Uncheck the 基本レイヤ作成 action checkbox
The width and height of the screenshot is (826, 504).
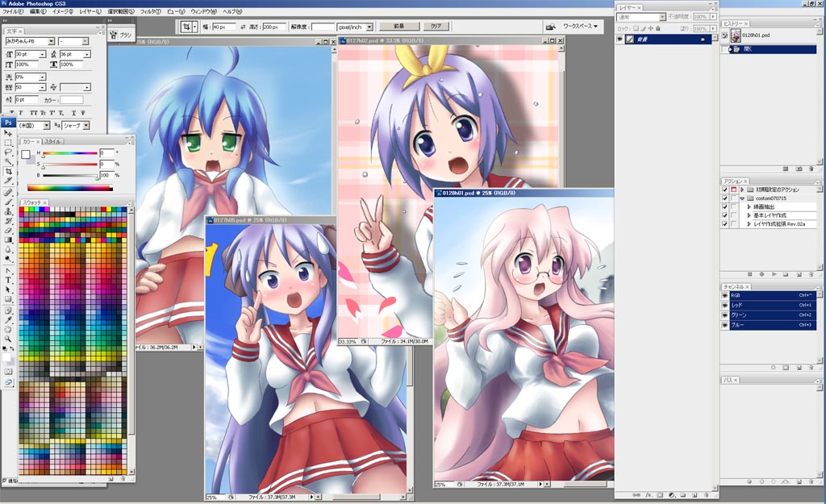[x=725, y=215]
